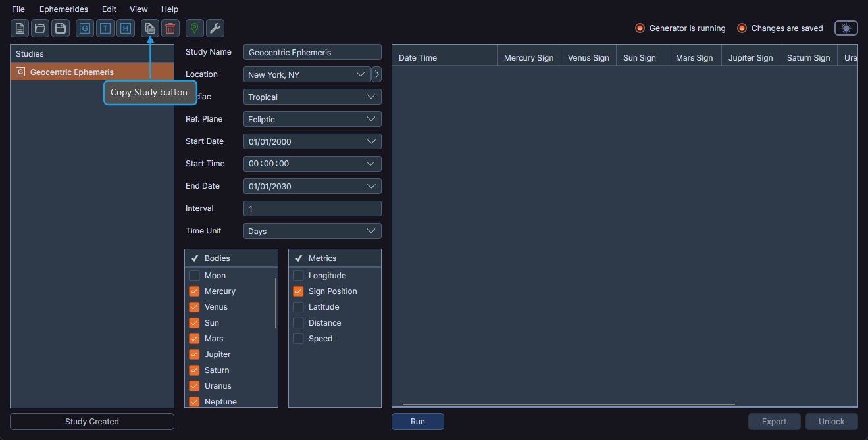The image size is (868, 440).
Task: Disable the Sign Position metric
Action: [x=297, y=291]
